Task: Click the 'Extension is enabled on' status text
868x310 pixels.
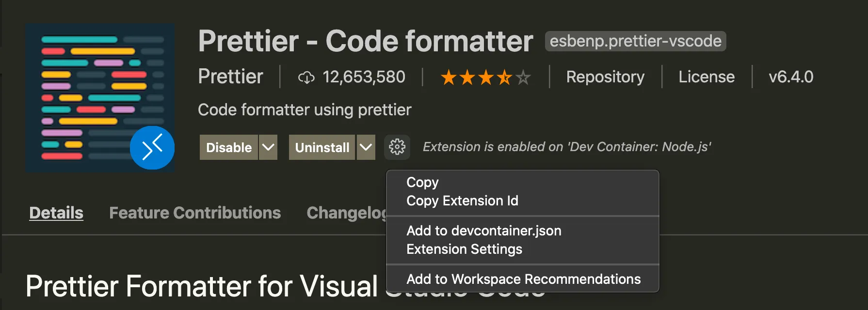Action: (x=567, y=147)
